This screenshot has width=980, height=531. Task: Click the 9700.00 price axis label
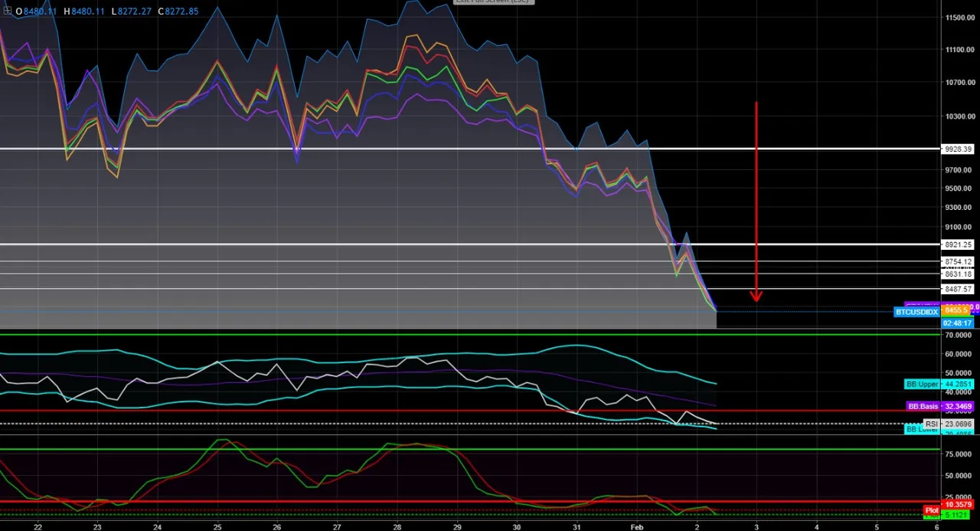pos(960,170)
